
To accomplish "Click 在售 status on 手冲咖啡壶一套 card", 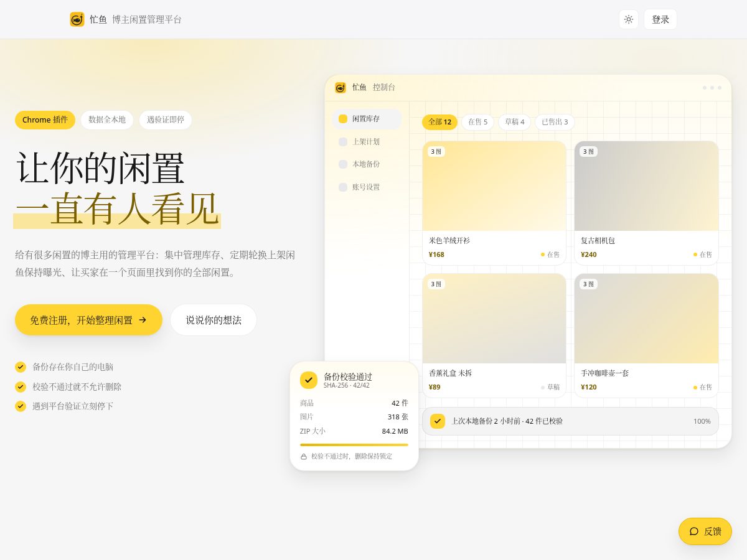I will click(703, 387).
